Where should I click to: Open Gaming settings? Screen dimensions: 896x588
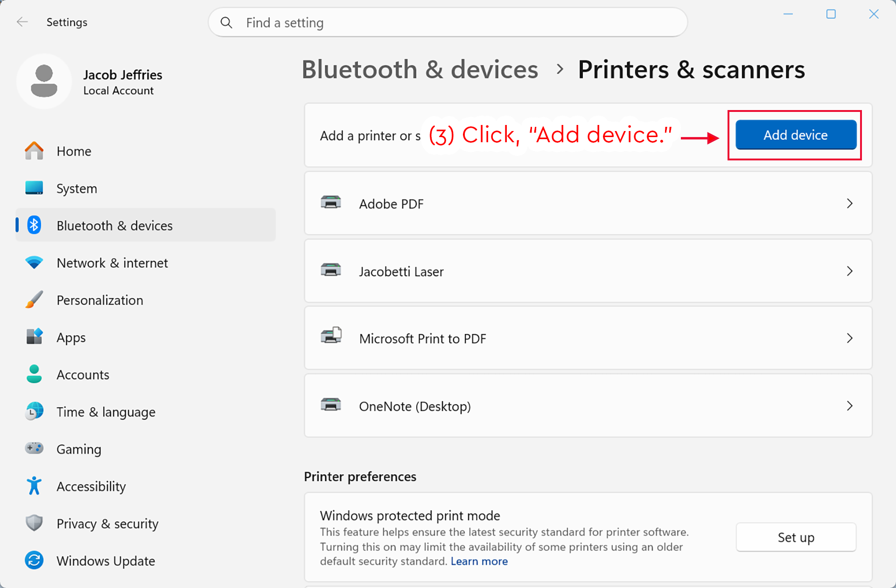pyautogui.click(x=146, y=450)
